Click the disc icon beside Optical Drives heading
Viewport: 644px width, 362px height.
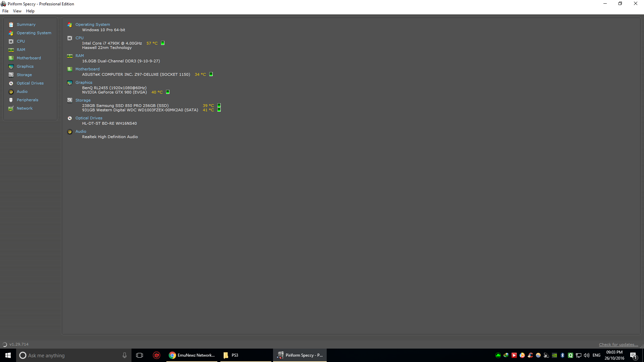[x=70, y=118]
